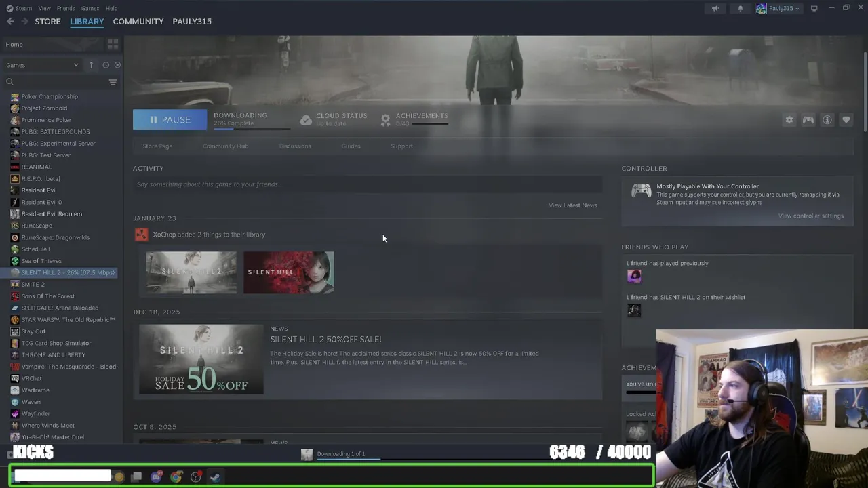Image resolution: width=868 pixels, height=488 pixels.
Task: Open library advanced filter options icon
Action: [x=113, y=82]
